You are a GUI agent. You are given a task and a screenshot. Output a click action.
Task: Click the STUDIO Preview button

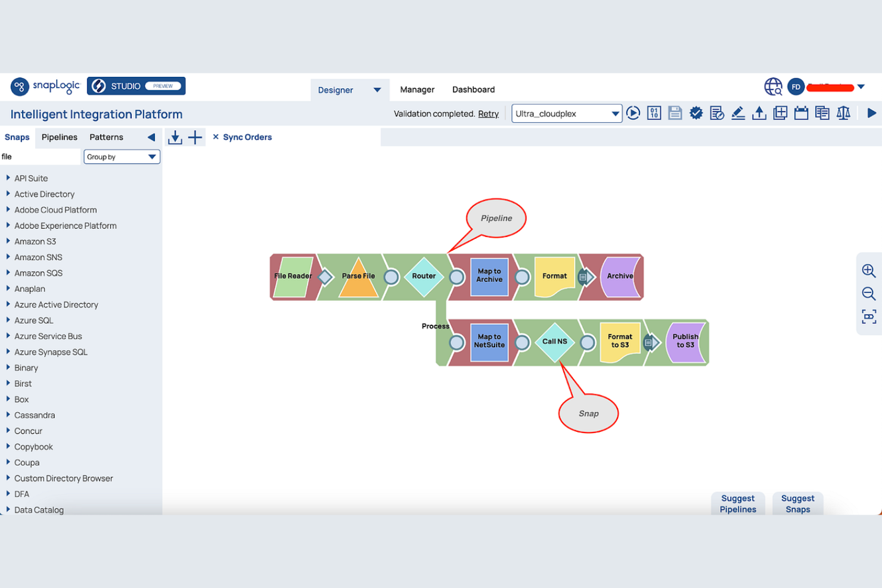click(136, 86)
